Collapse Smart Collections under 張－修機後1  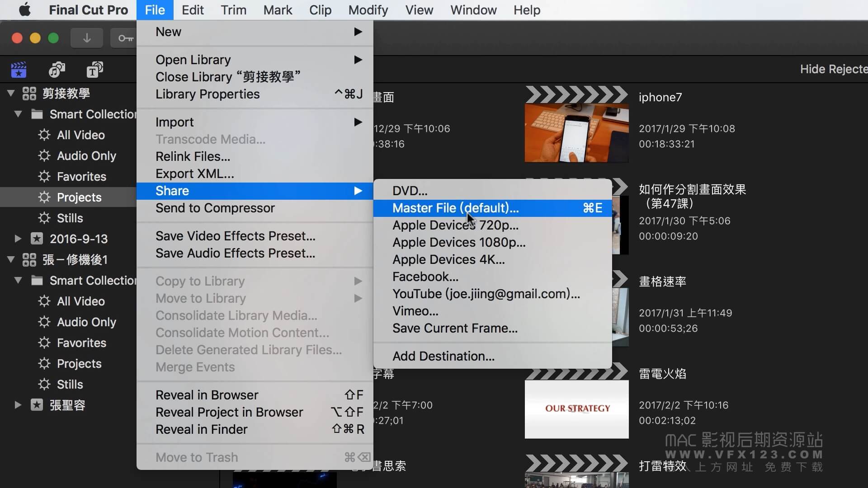pyautogui.click(x=18, y=281)
